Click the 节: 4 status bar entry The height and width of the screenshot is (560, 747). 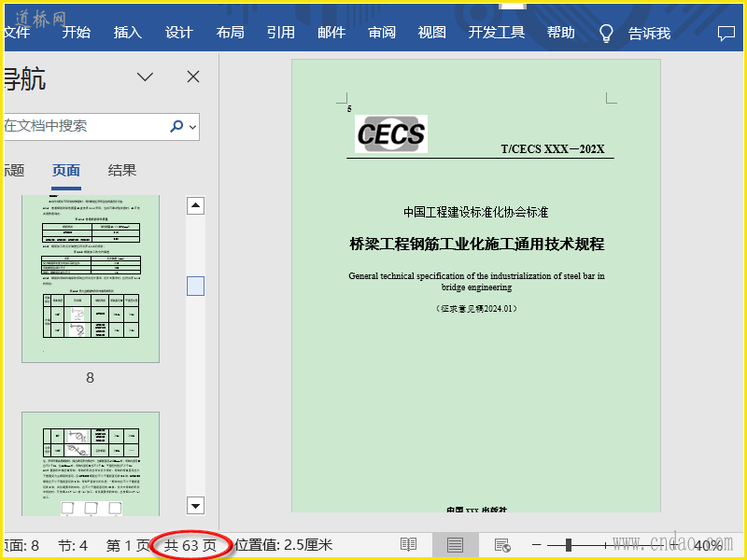pos(73,545)
